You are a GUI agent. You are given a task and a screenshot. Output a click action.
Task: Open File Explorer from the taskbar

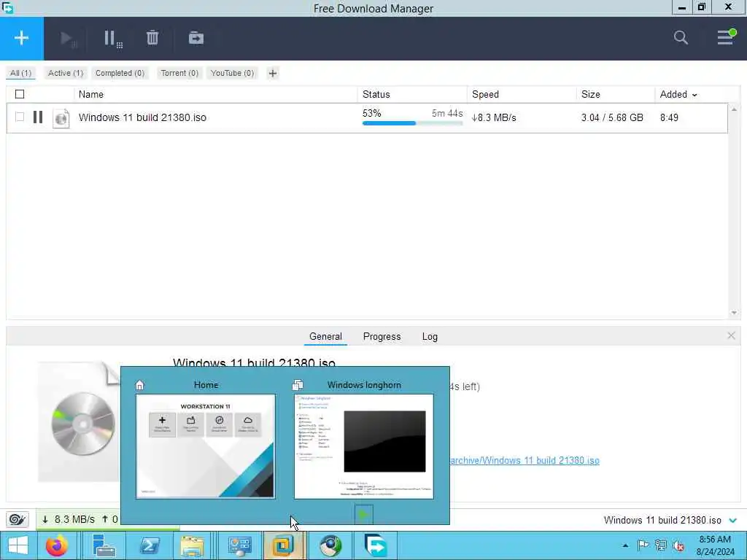[x=192, y=545]
